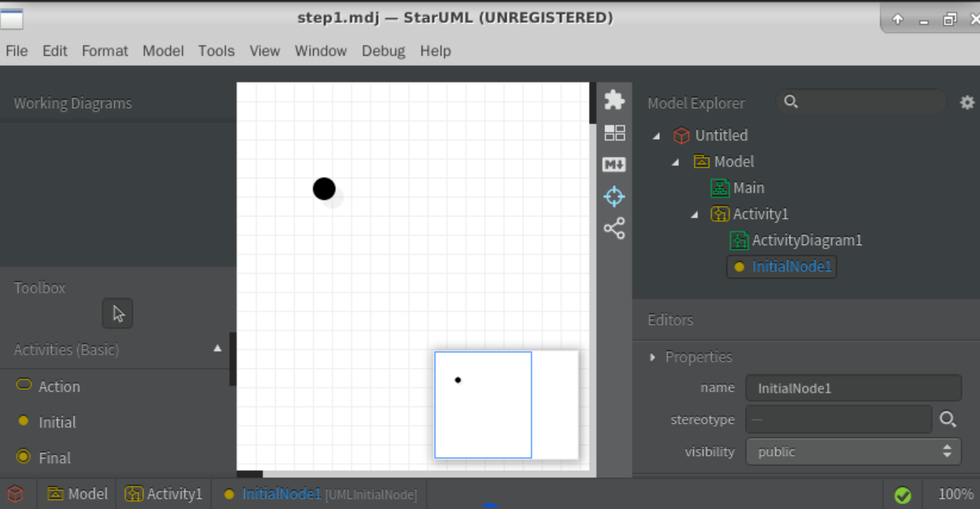Viewport: 980px width, 509px height.
Task: Select the Main diagram name in Model Explorer
Action: (749, 188)
